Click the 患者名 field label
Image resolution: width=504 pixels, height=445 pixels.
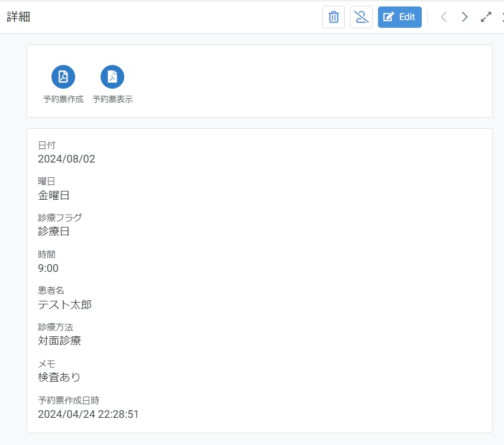coord(51,290)
